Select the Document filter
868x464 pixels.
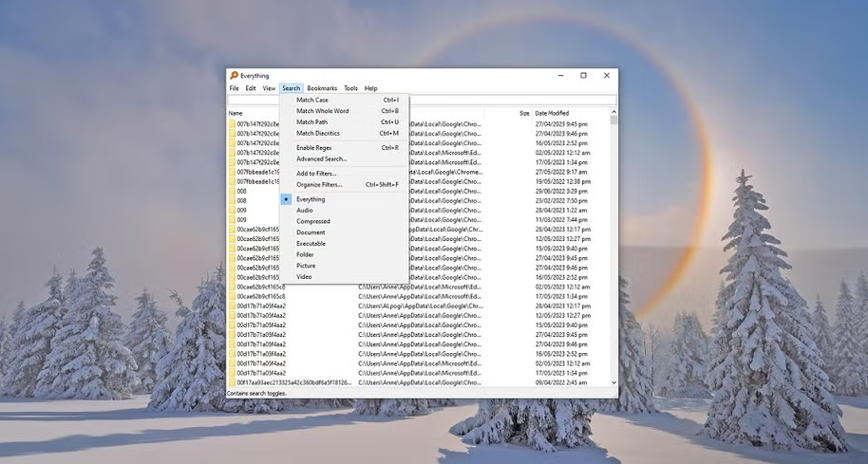click(345, 232)
